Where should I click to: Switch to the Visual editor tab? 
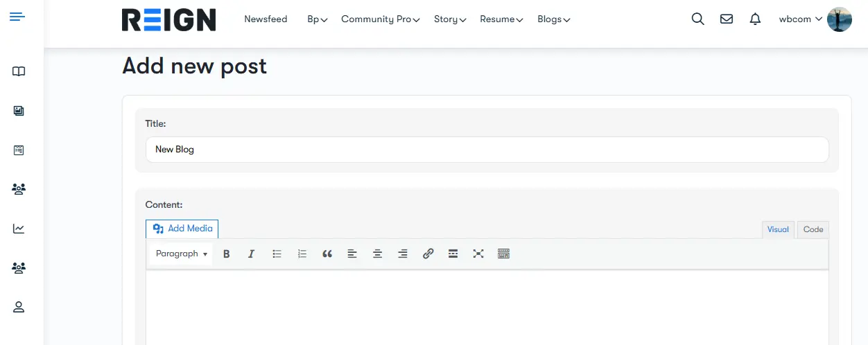(778, 229)
